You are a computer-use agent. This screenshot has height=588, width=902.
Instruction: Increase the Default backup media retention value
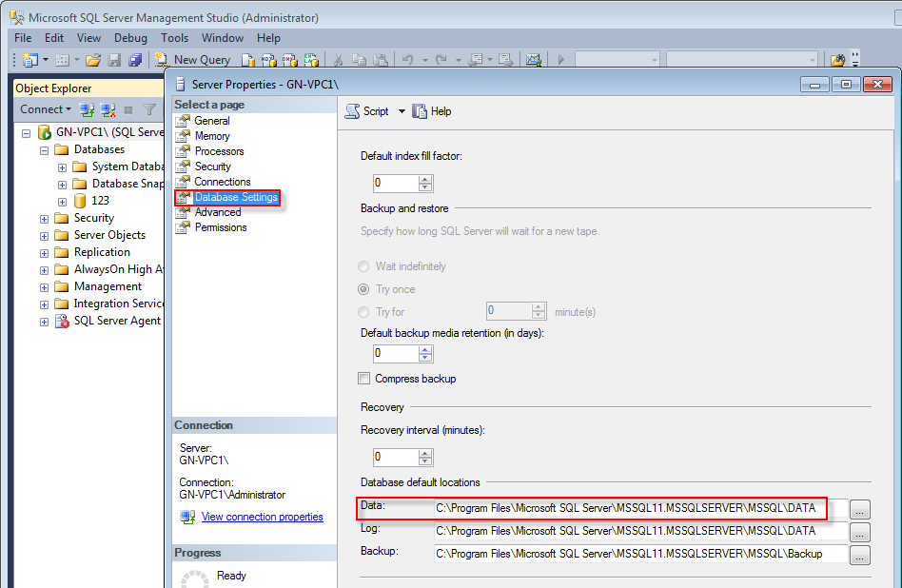click(425, 349)
